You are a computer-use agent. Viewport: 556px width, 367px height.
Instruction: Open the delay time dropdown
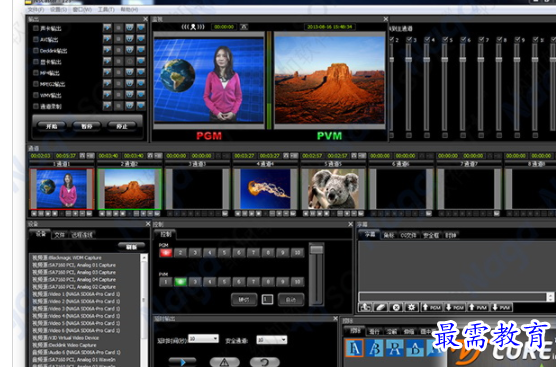(x=203, y=339)
